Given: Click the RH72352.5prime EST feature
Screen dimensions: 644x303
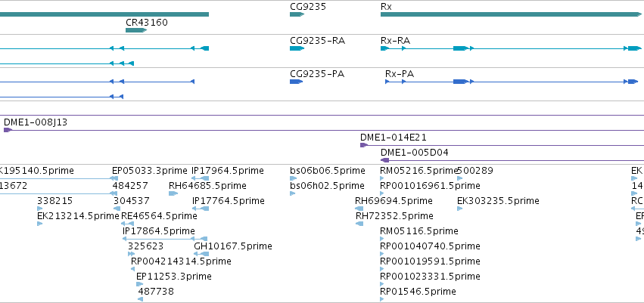Looking at the screenshot, I should click(x=359, y=224).
